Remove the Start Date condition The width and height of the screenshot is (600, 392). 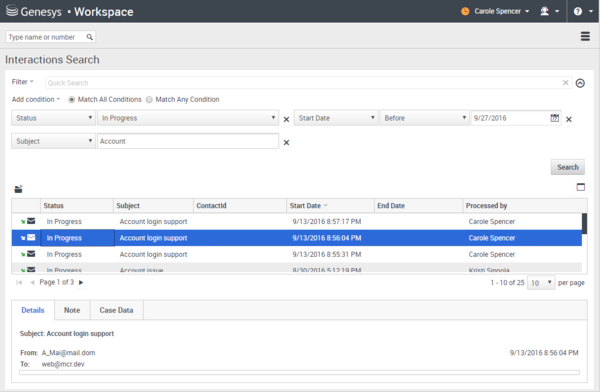point(569,119)
